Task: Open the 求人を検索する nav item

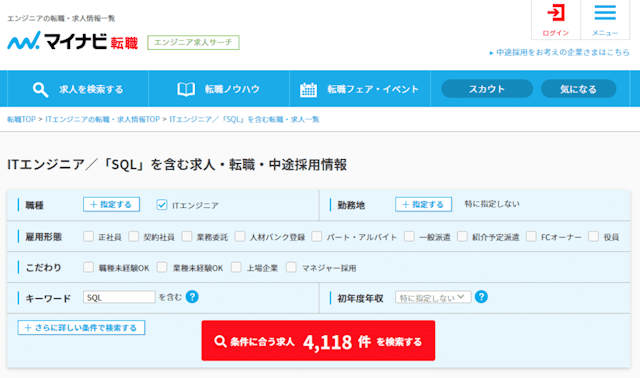Action: [78, 89]
